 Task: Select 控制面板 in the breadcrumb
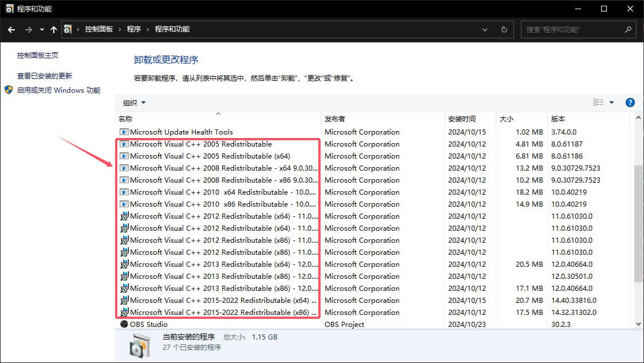tap(98, 29)
